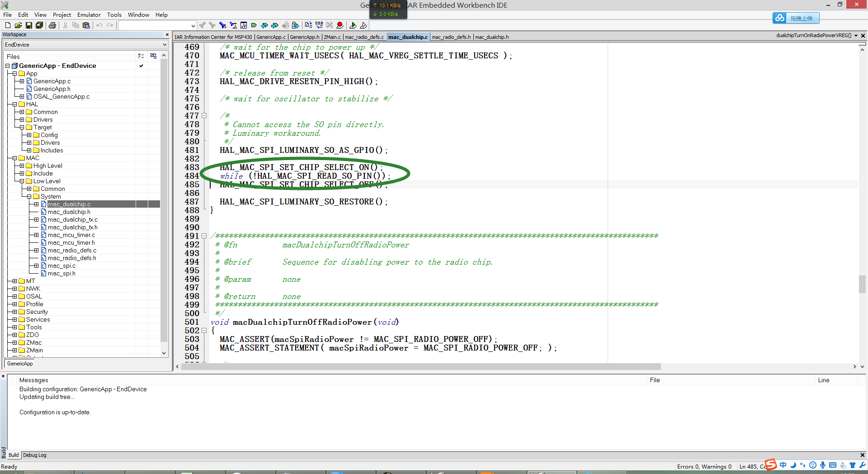Expand the OSAL folder in workspace tree
Viewport: 868px width, 474px height.
coord(14,296)
